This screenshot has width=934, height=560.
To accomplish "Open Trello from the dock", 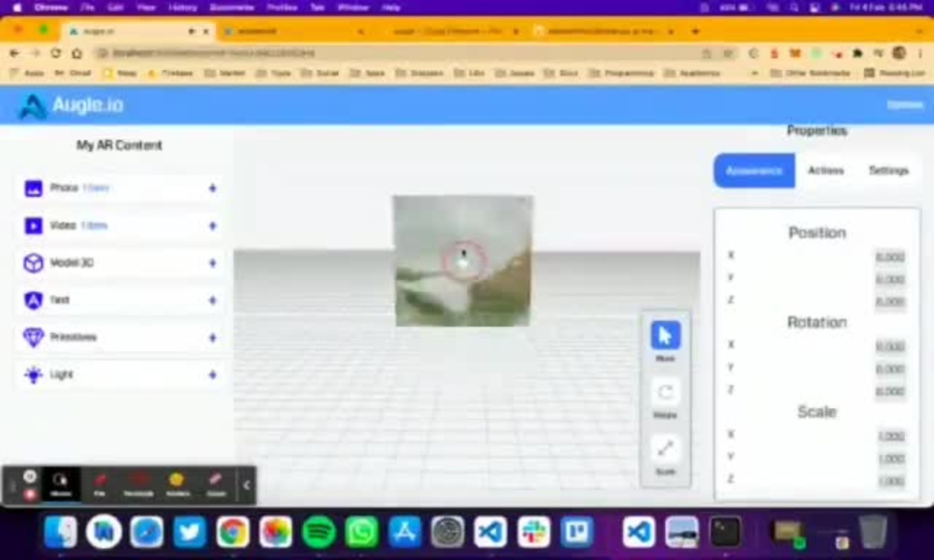I will click(x=576, y=531).
